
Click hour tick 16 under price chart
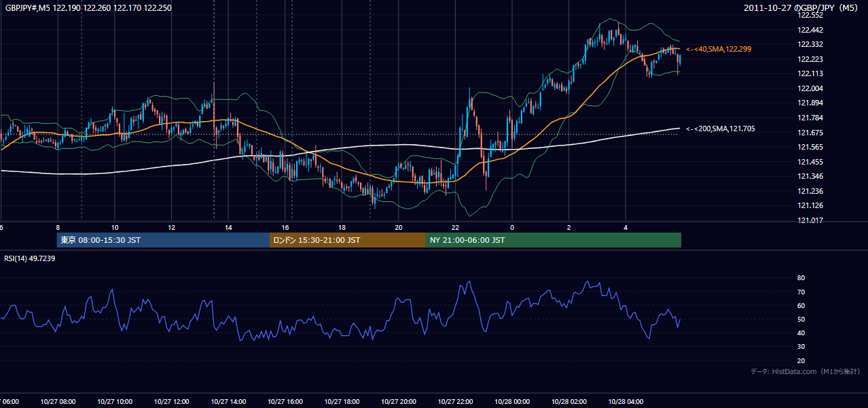coord(285,228)
